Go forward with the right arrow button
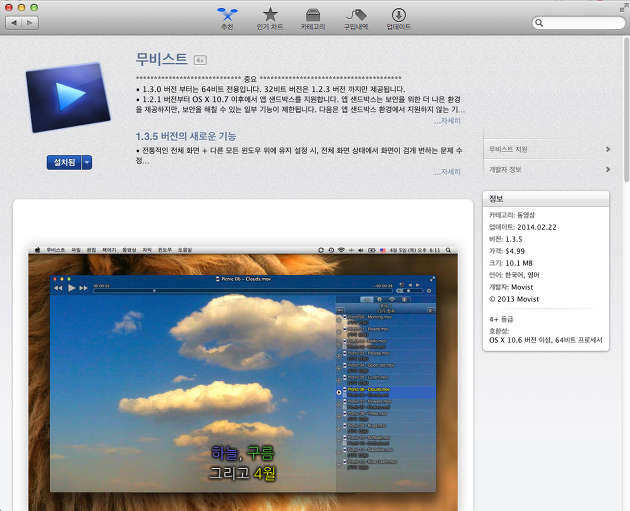 click(30, 23)
